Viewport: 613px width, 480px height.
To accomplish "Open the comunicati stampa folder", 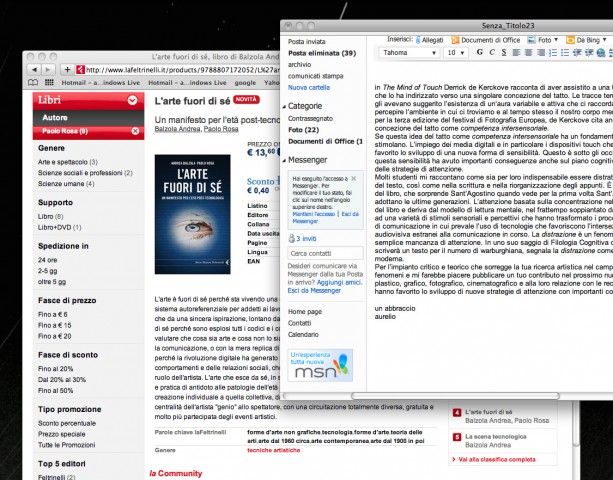I will (315, 76).
